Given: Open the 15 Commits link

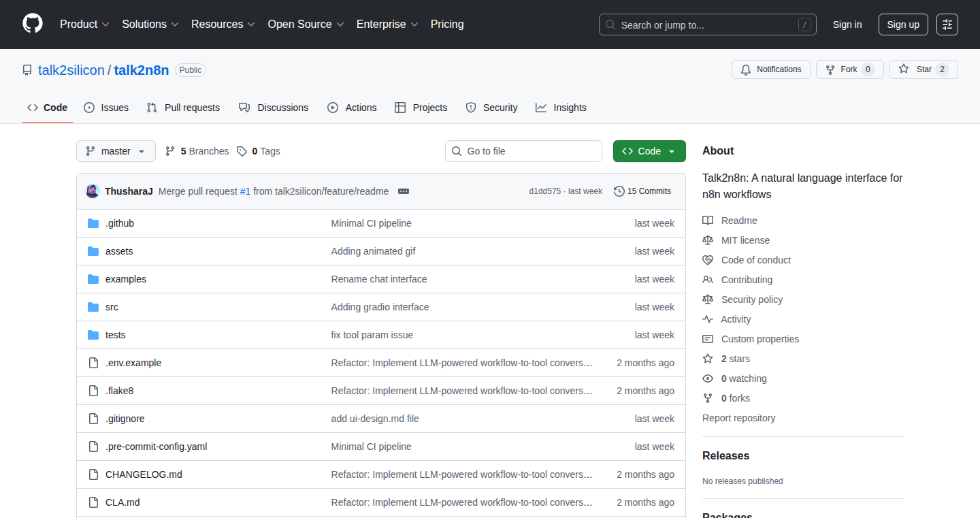Looking at the screenshot, I should pyautogui.click(x=642, y=191).
